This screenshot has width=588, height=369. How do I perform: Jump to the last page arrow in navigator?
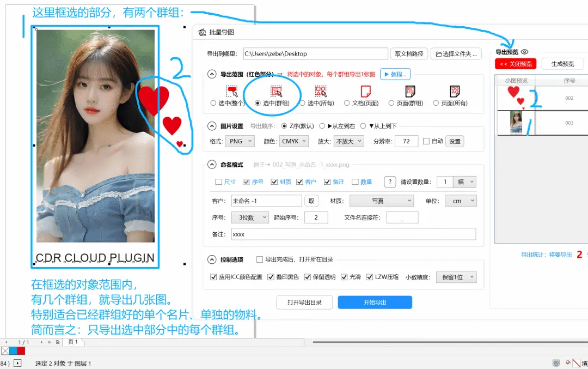(x=50, y=342)
